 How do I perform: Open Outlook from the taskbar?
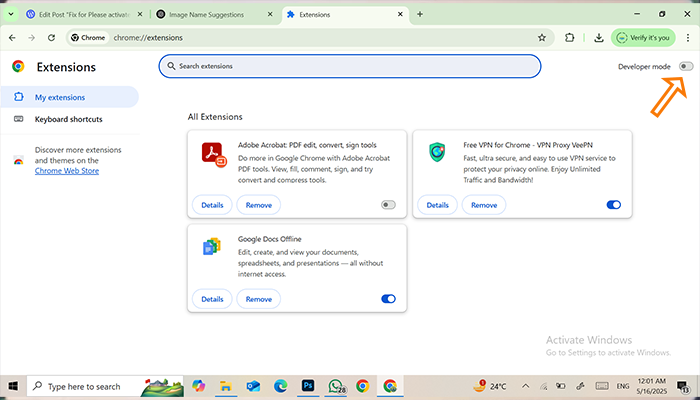tap(253, 386)
